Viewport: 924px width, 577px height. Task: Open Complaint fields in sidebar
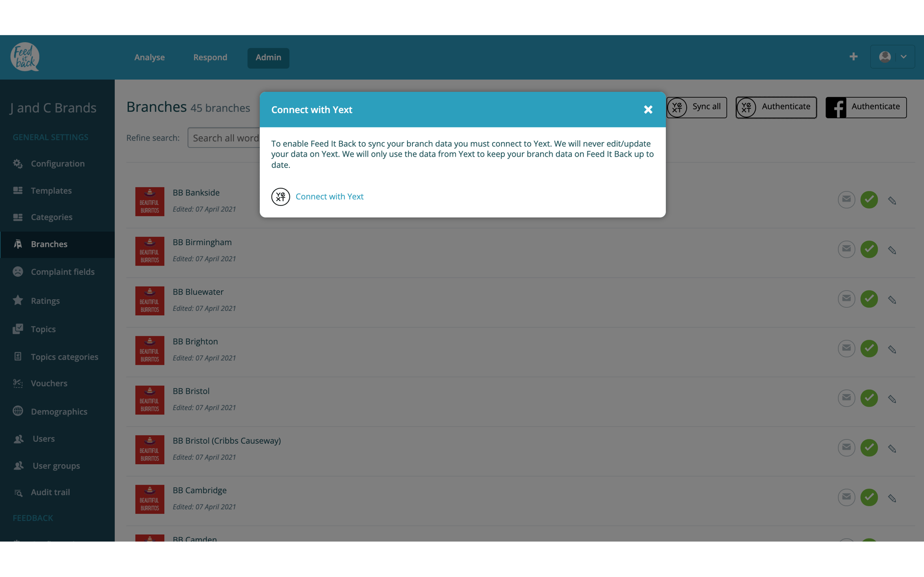(57, 272)
